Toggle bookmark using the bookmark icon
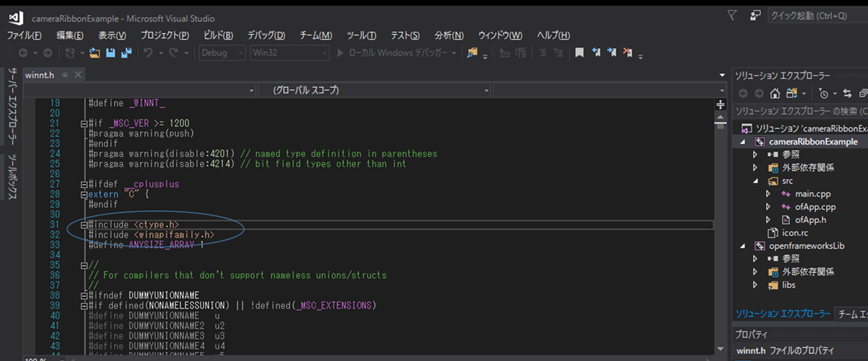Viewport: 868px width, 361px height. click(579, 53)
